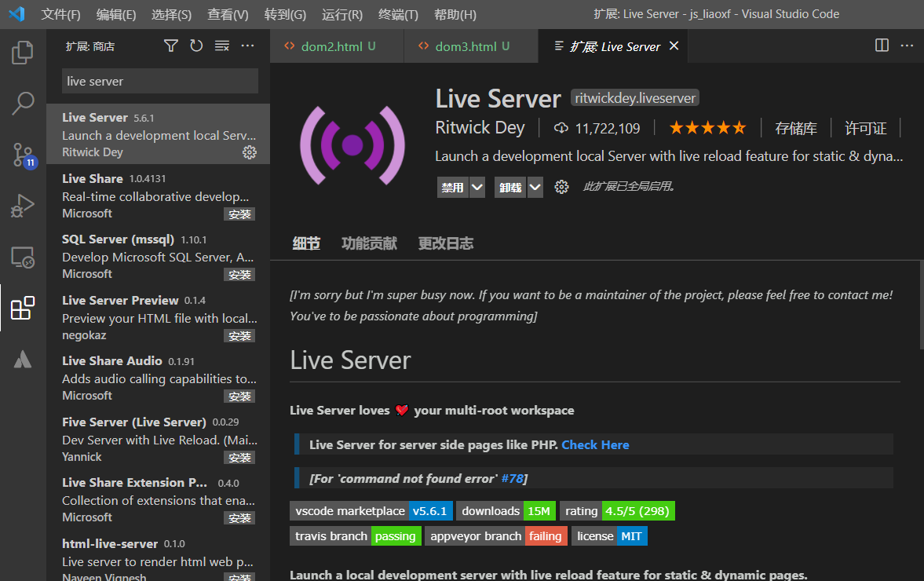
Task: Open issue #78 link
Action: click(512, 478)
